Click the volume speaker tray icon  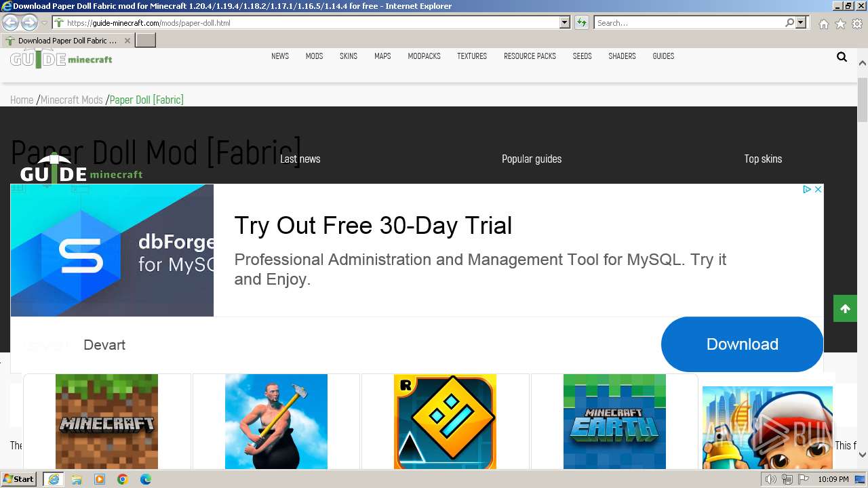click(x=771, y=479)
